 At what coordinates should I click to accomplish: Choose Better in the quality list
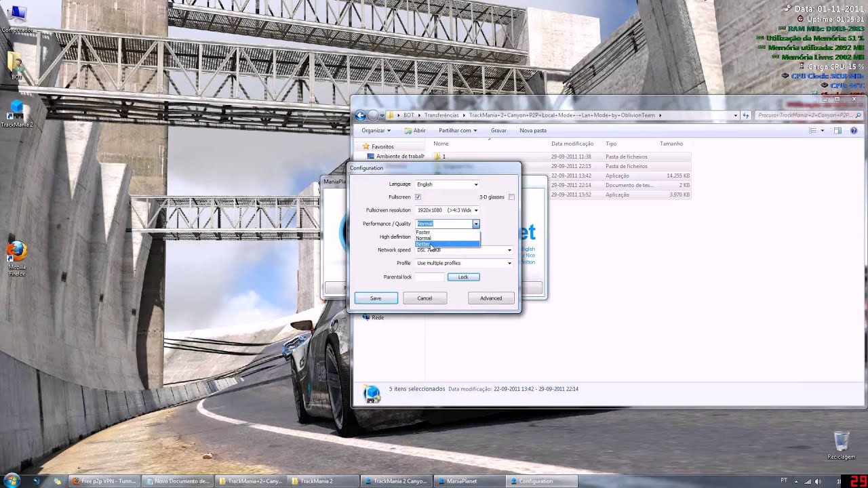coord(448,244)
